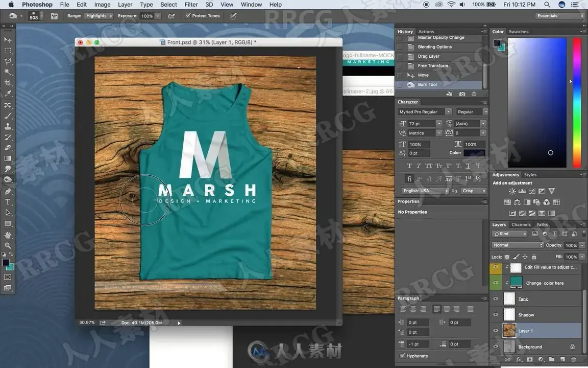Click the Layer 1 thumbnail

tap(509, 331)
